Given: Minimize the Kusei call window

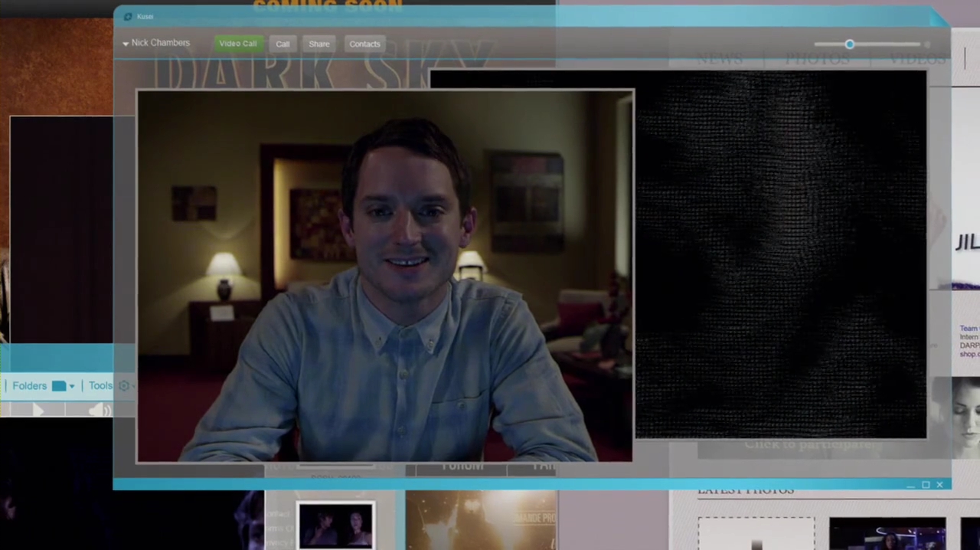Looking at the screenshot, I should coord(911,485).
